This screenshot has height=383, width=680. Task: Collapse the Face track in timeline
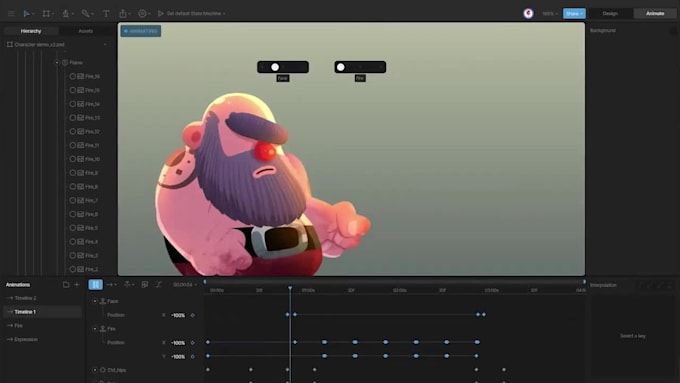(x=95, y=301)
